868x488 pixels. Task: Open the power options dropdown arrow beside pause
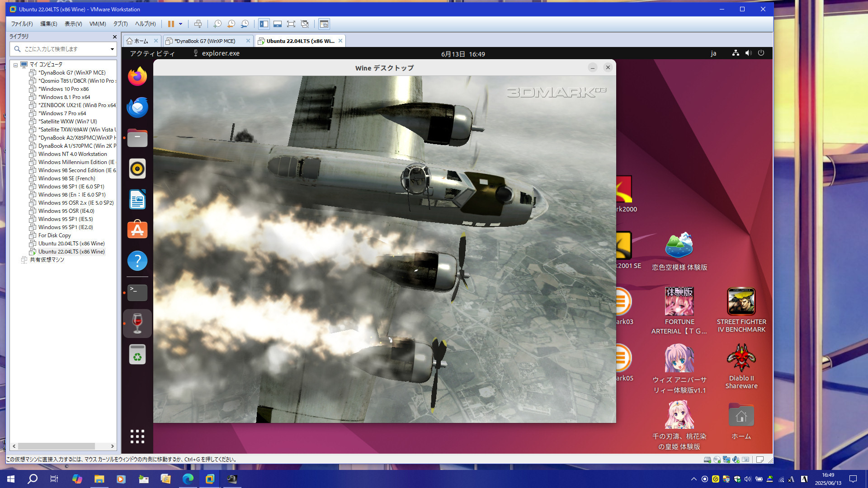tap(180, 24)
